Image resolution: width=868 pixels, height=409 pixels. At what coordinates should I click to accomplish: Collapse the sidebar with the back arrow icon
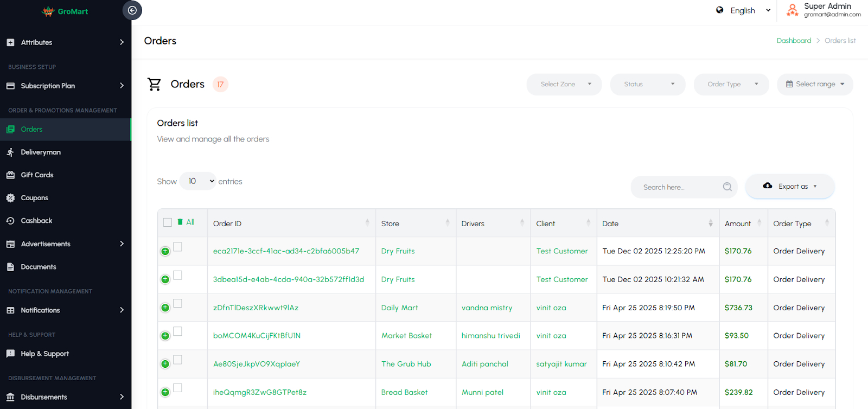click(132, 10)
